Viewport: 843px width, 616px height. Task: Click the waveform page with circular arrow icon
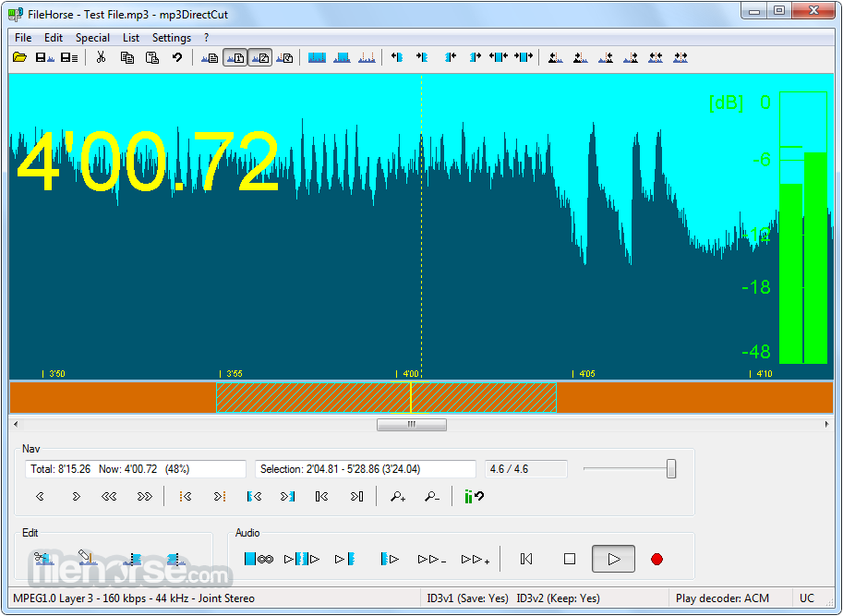(x=284, y=57)
